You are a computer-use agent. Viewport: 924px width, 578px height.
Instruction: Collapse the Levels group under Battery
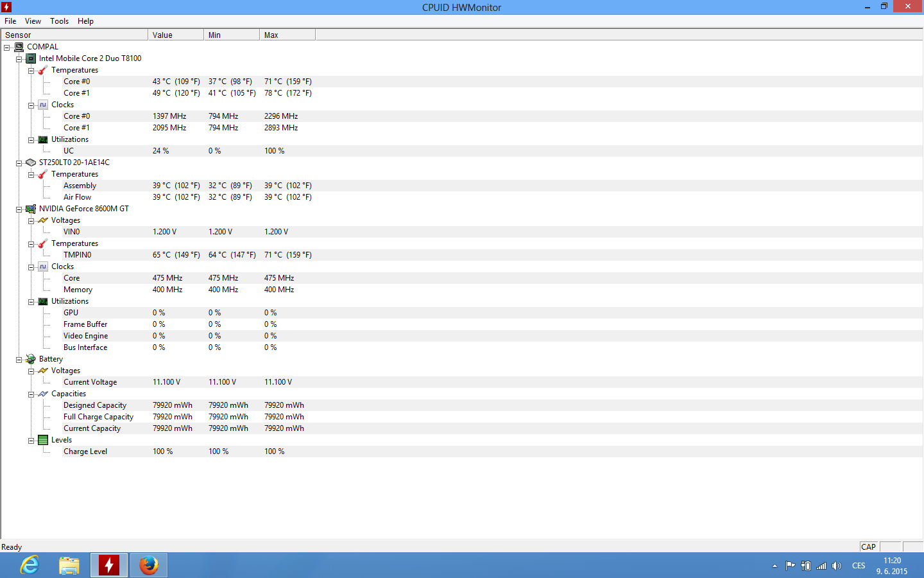31,441
